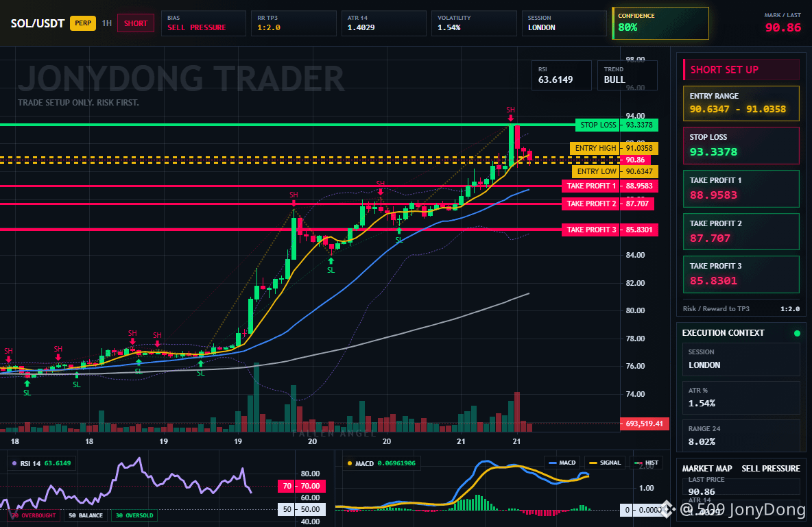Click the red SHORT badge in the top bar
The image size is (812, 527).
pyautogui.click(x=136, y=23)
